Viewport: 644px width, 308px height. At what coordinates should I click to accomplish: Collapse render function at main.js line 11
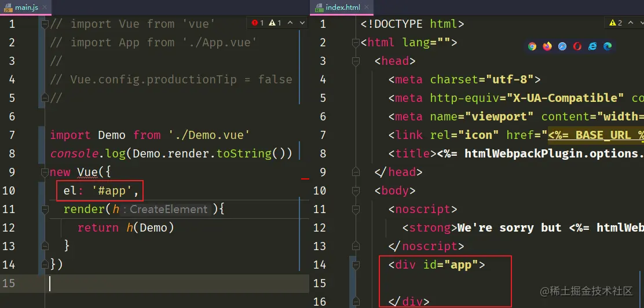(x=45, y=210)
